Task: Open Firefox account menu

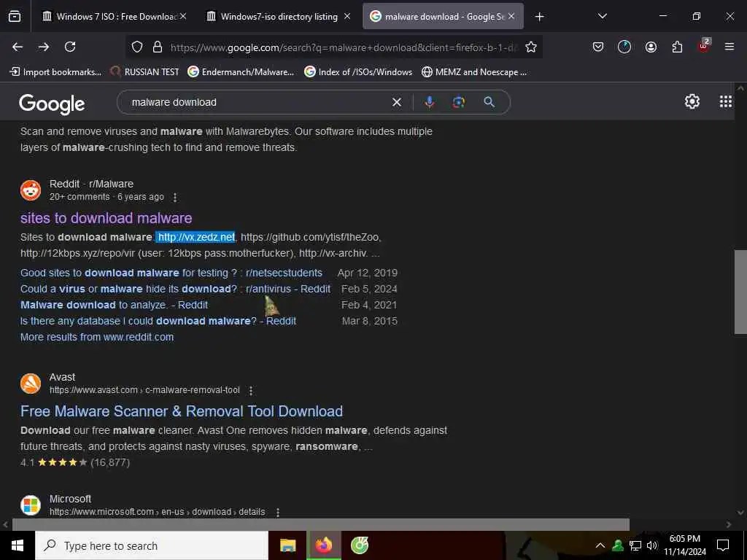Action: click(x=651, y=47)
